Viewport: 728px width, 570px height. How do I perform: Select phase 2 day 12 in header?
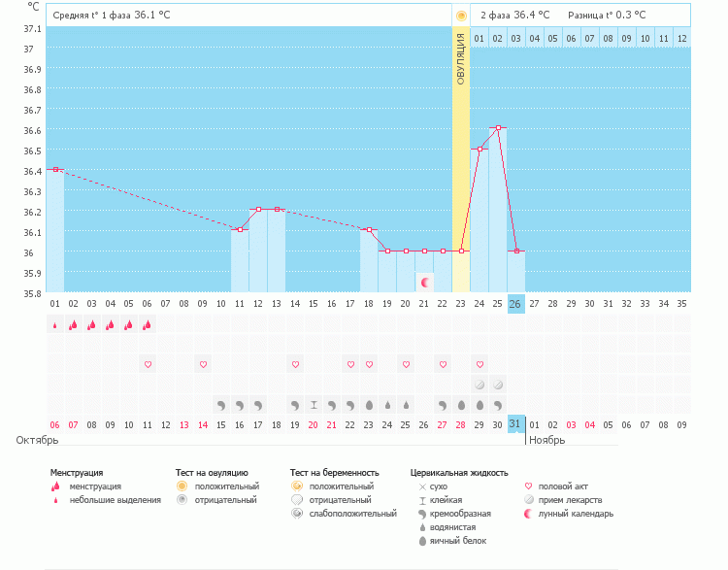coord(682,38)
